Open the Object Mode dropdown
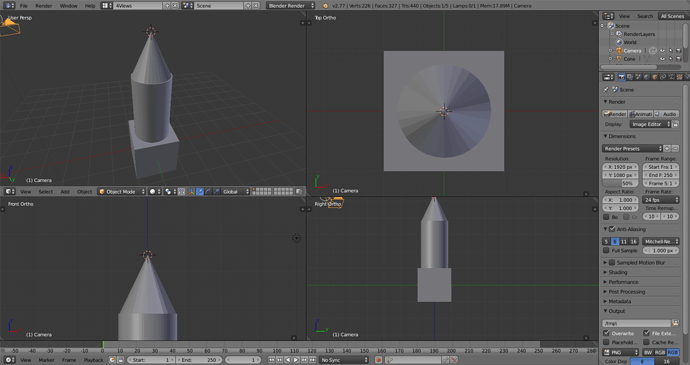Screen dimensions: 690x365 tap(121, 192)
